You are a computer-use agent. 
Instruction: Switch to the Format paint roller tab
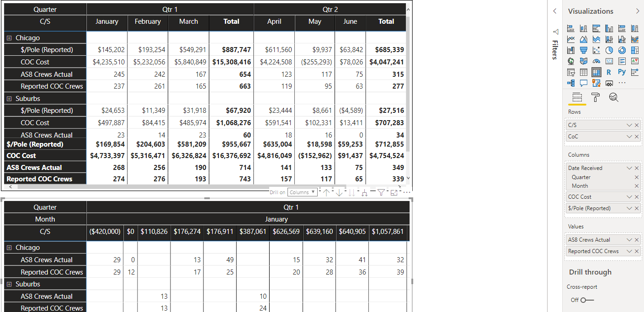(596, 97)
